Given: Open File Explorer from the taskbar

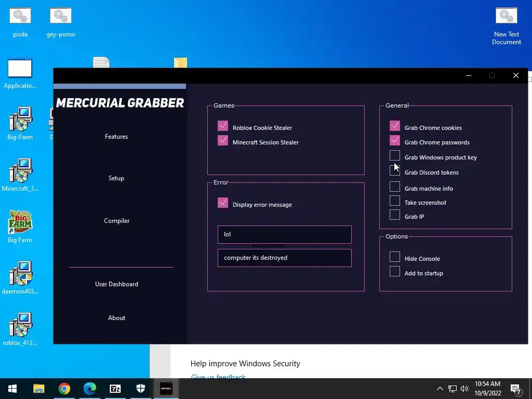Looking at the screenshot, I should [x=38, y=389].
